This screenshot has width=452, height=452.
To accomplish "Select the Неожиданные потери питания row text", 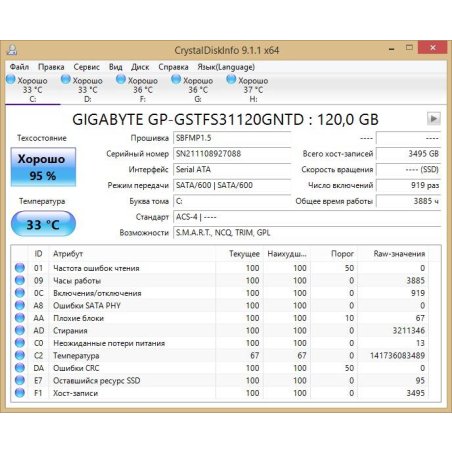I will (109, 343).
